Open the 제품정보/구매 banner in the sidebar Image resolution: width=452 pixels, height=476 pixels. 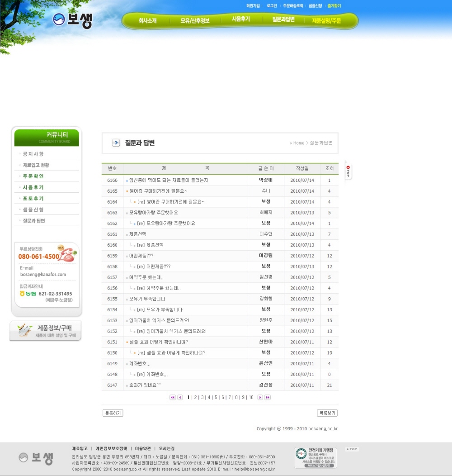click(x=46, y=331)
